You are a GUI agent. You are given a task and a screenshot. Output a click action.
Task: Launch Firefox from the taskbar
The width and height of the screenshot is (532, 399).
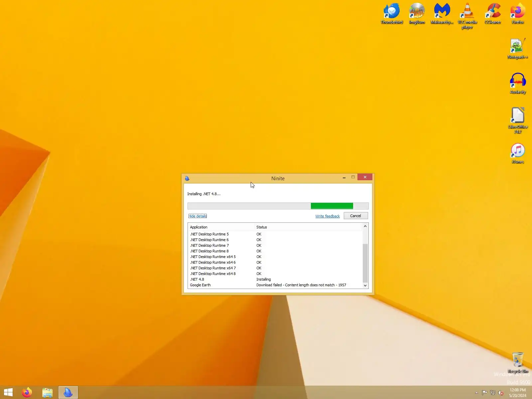tap(27, 392)
